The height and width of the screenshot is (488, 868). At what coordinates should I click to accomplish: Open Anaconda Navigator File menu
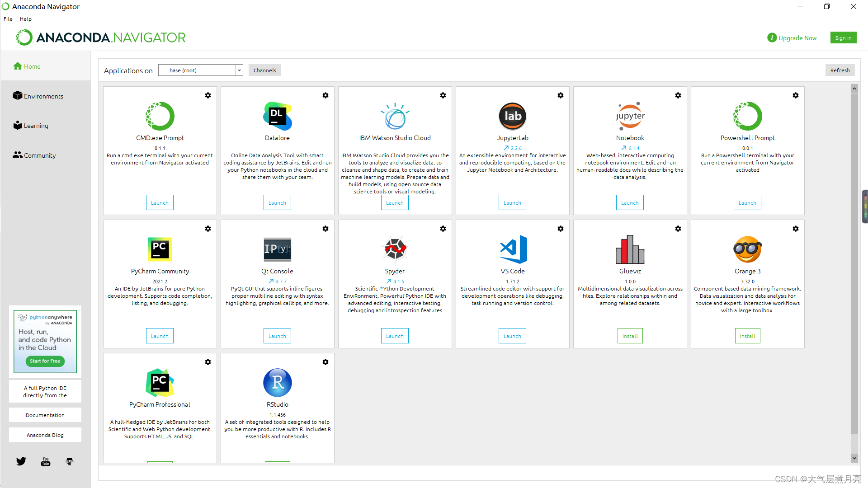[x=8, y=19]
